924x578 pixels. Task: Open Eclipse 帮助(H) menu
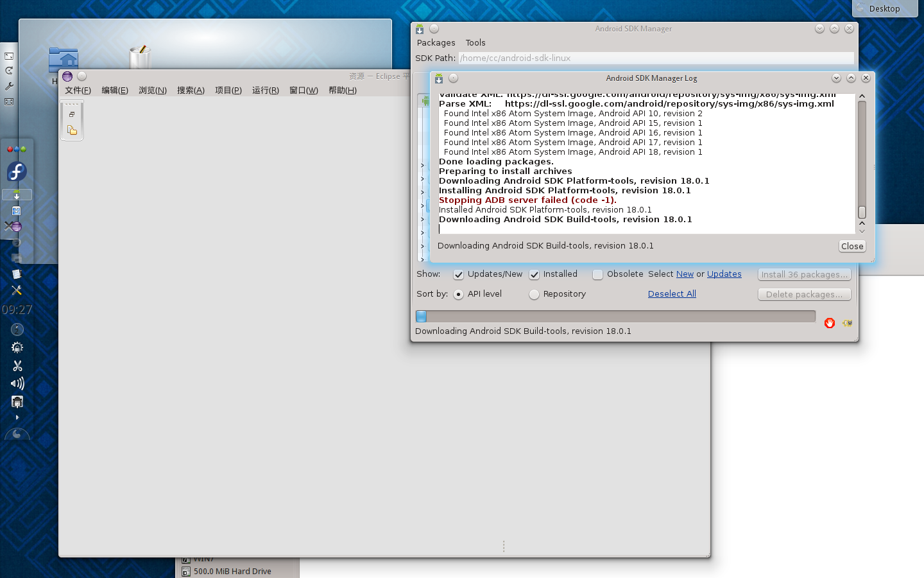click(x=343, y=91)
